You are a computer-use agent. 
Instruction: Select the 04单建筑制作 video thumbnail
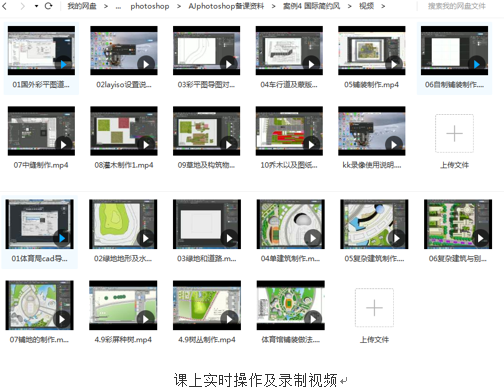(x=291, y=224)
